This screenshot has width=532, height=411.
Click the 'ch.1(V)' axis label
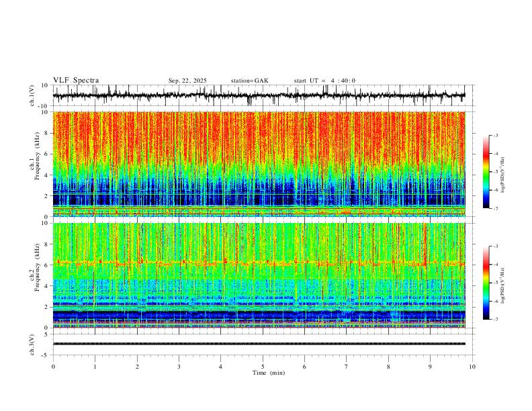32,95
